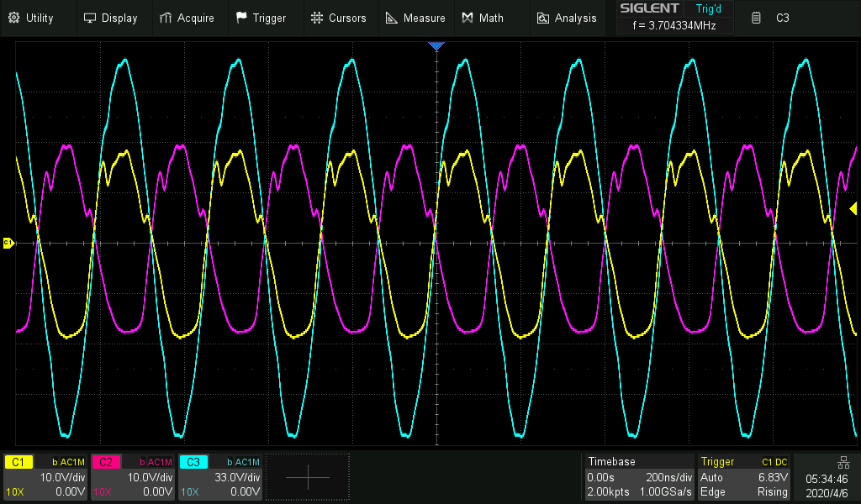Click the cyan C3 channel label
Viewport: 861px width, 504px height.
point(193,462)
